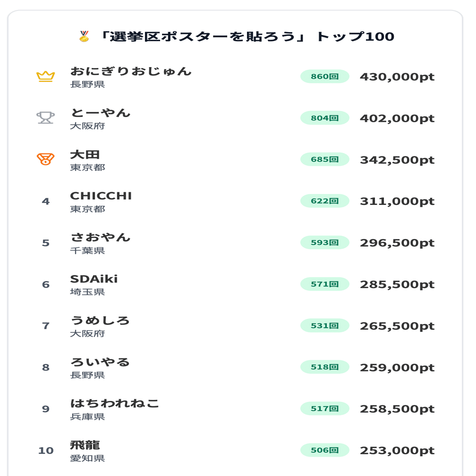Select the うめしろ user in seventh place
The width and height of the screenshot is (476, 476).
pos(100,321)
